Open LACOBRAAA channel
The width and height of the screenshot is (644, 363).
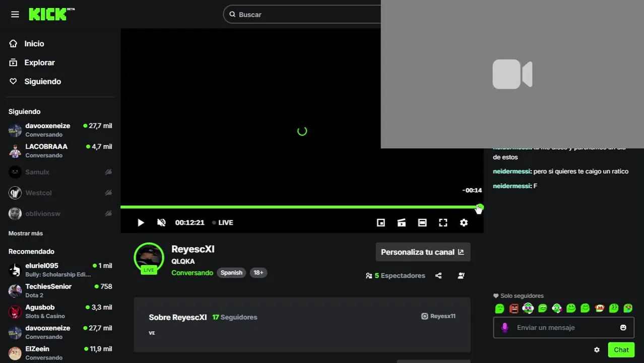(x=60, y=150)
